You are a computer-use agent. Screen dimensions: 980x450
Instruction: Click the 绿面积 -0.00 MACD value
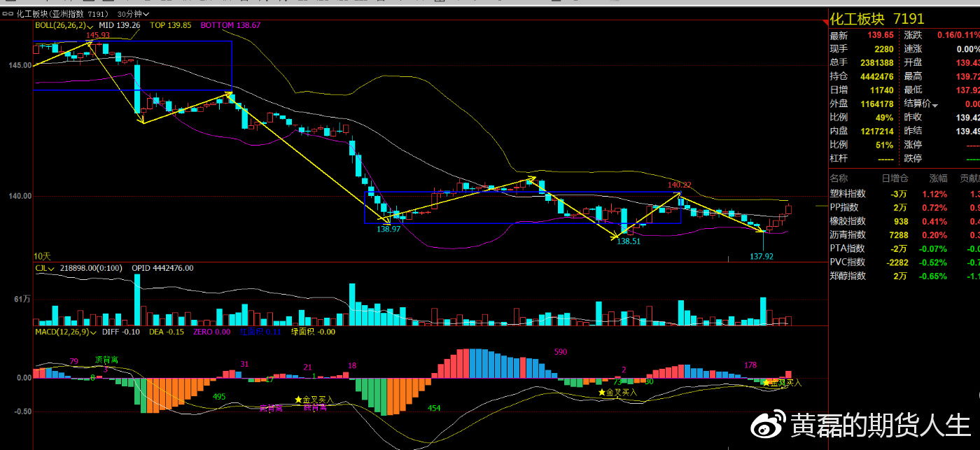tap(313, 332)
